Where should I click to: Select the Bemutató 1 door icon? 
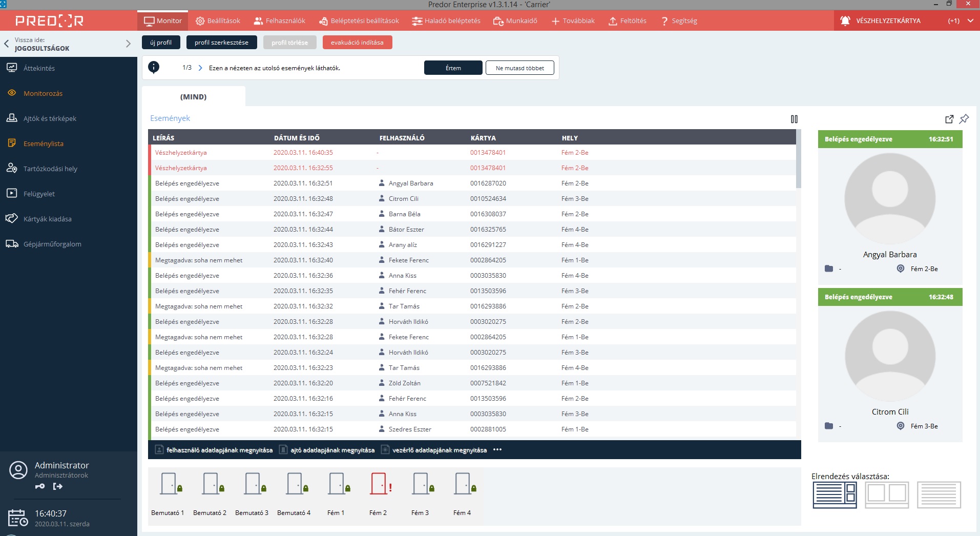[170, 484]
